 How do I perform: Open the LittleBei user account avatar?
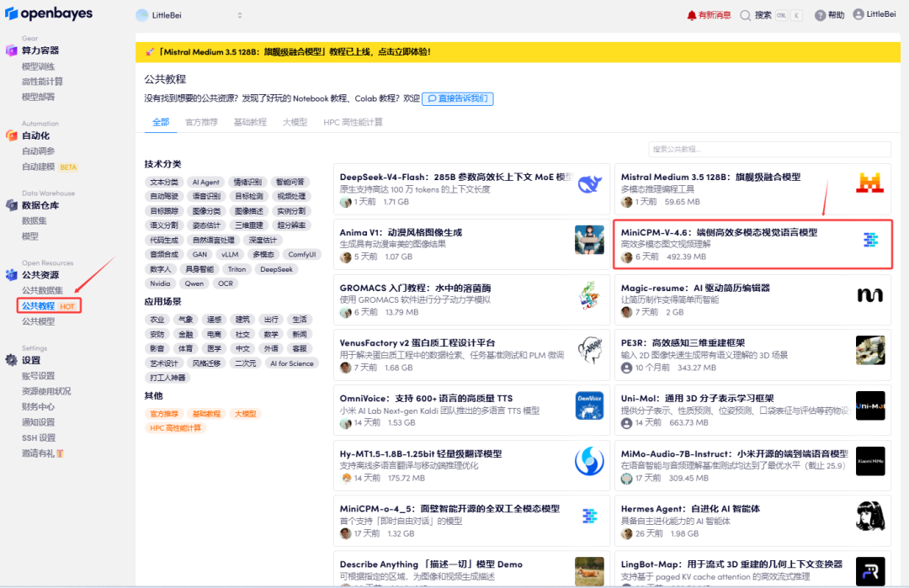tap(858, 14)
